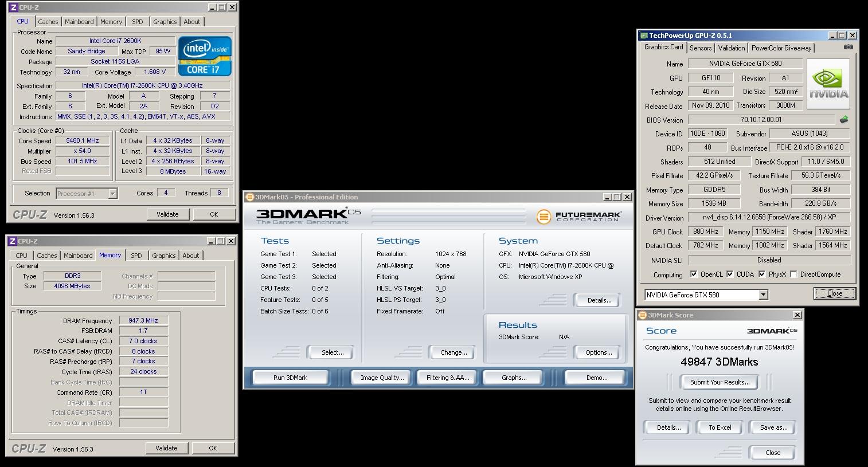Screen dimensions: 868x467
Task: Click the 49847 3DMarks score text
Action: [720, 362]
